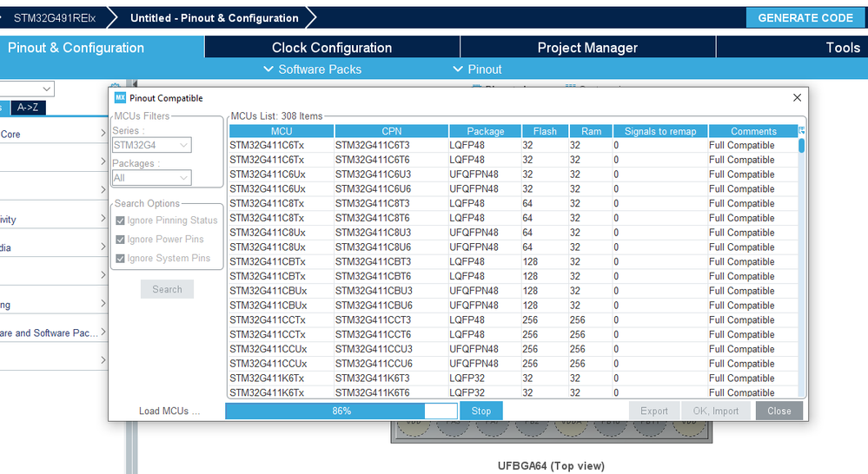This screenshot has height=474, width=868.
Task: Sort by the Ram column header
Action: (x=591, y=131)
